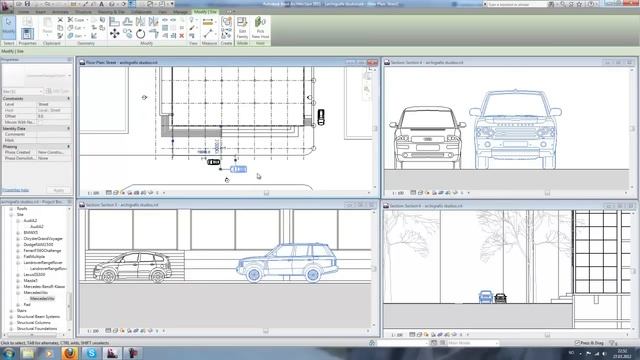Collapse the Constraints section in Properties
This screenshot has width=640, height=360.
[69, 98]
